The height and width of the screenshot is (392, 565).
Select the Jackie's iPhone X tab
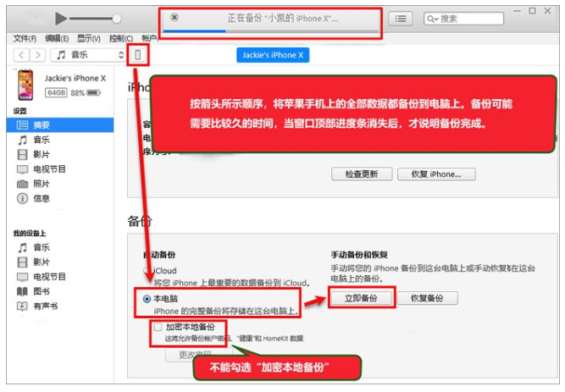pyautogui.click(x=273, y=55)
